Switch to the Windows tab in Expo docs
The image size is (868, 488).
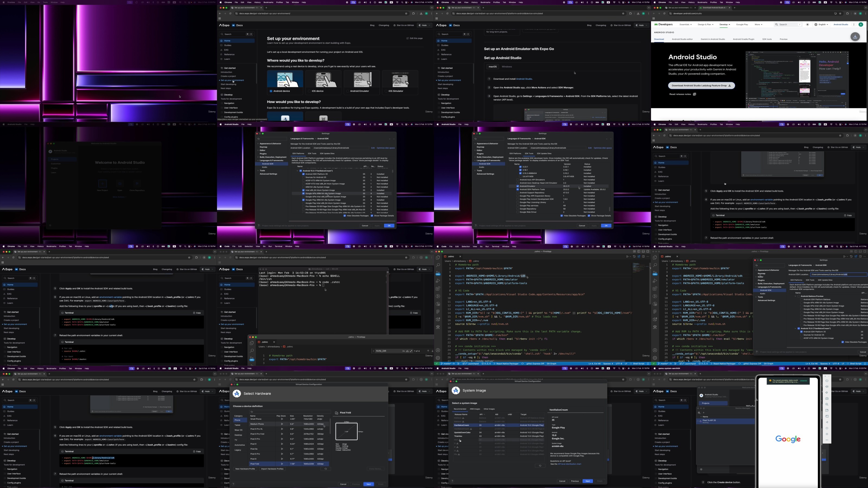[x=507, y=67]
